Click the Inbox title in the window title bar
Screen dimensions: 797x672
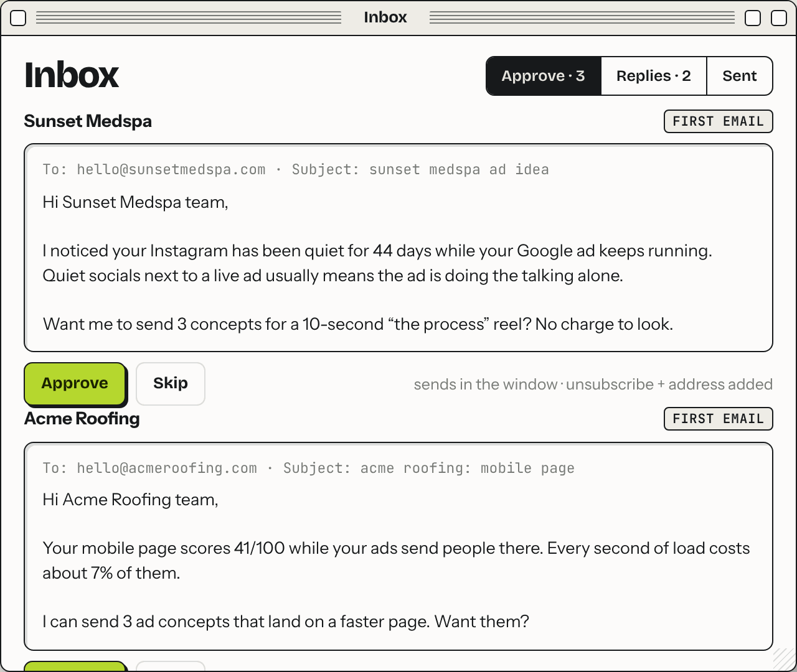tap(385, 17)
